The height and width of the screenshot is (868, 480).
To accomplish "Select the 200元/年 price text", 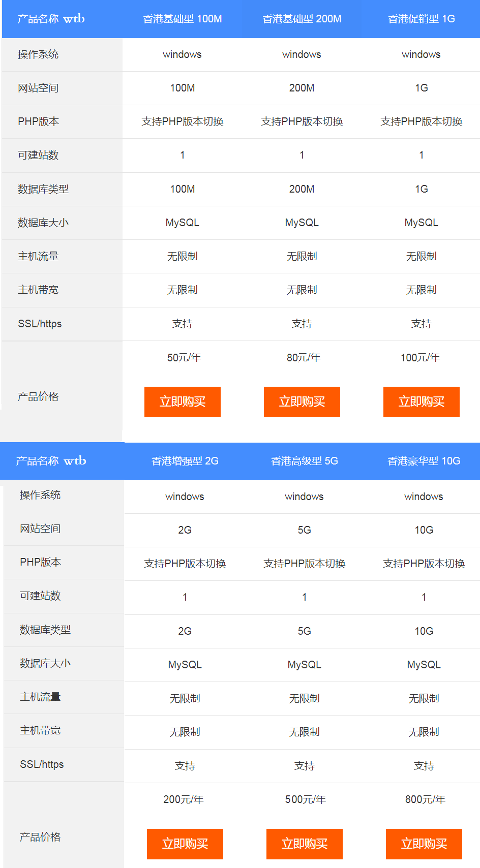I will pyautogui.click(x=184, y=800).
